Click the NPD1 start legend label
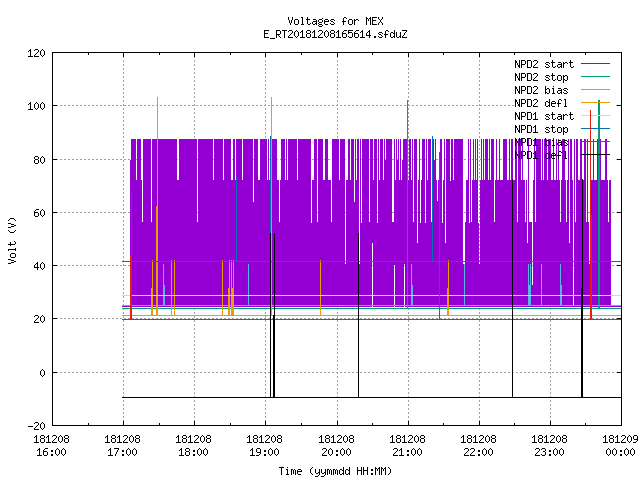This screenshot has width=640, height=480. 544,116
